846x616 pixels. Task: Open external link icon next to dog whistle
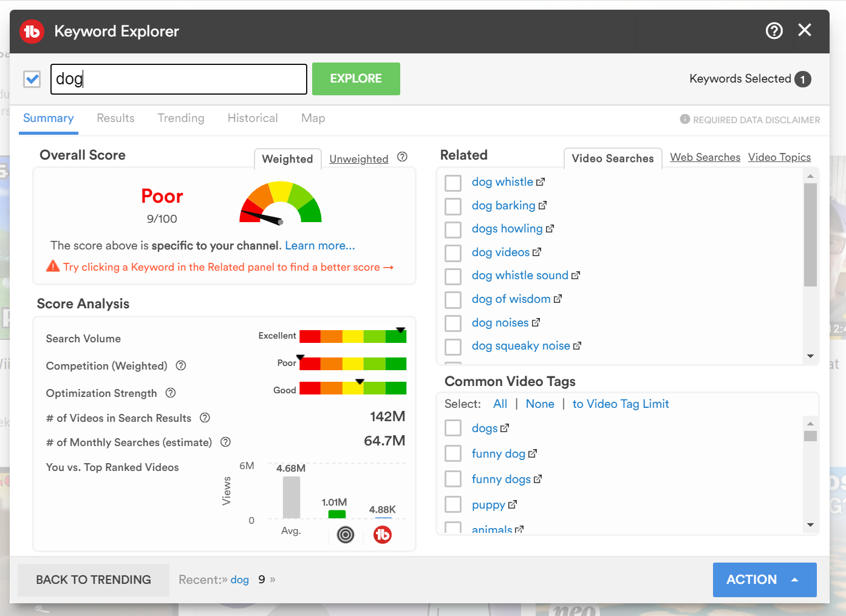coord(541,182)
